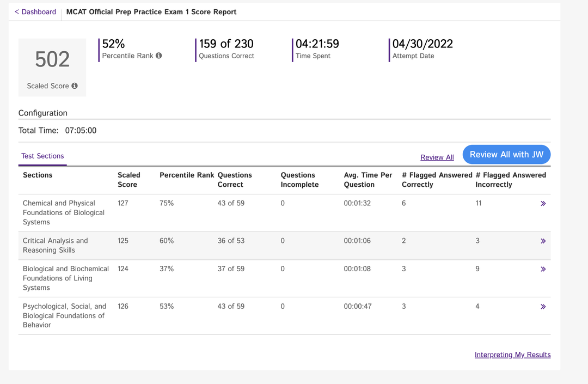Viewport: 588px width, 384px height.
Task: Click the Avg. Time Per Question column header
Action: (x=368, y=180)
